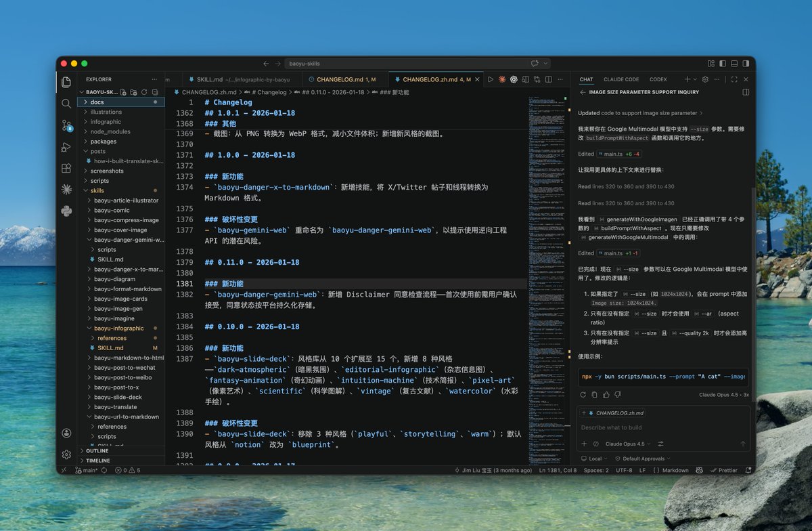Open the Local session target dropdown
This screenshot has height=531, width=812.
click(594, 459)
